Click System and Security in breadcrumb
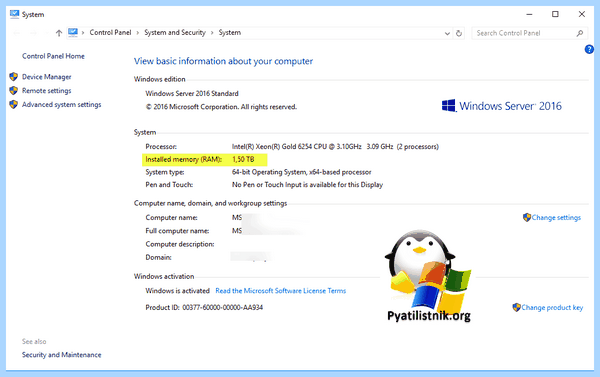600x377 pixels. 175,33
